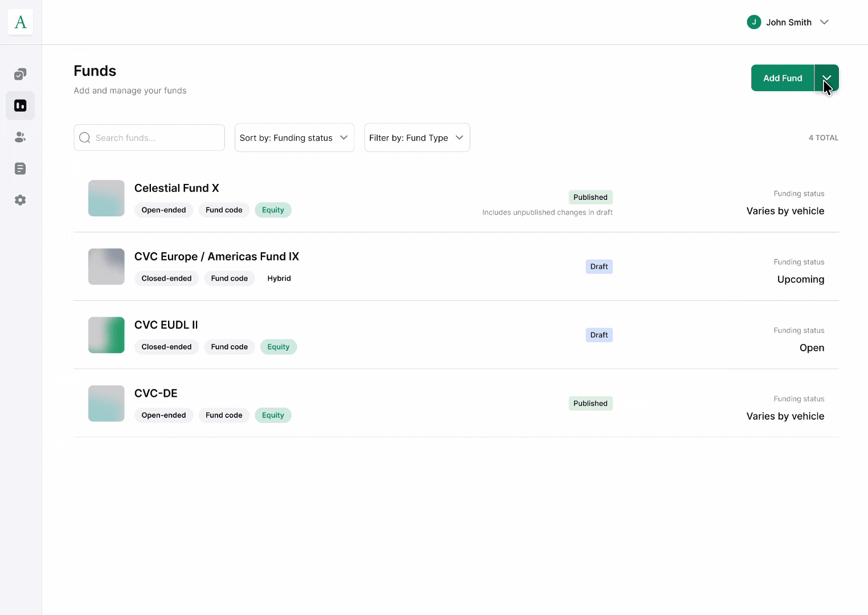Screen dimensions: 868x615
Task: Open the settings gear sidebar icon
Action: point(20,200)
